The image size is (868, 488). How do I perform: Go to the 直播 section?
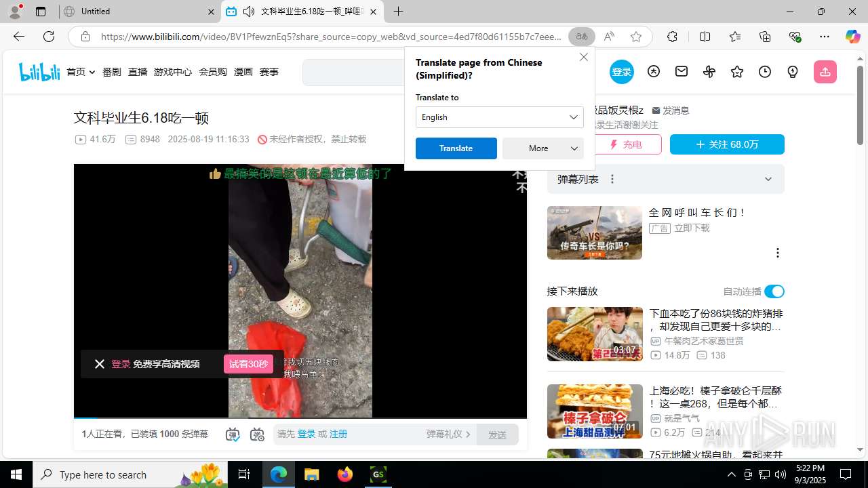[138, 72]
